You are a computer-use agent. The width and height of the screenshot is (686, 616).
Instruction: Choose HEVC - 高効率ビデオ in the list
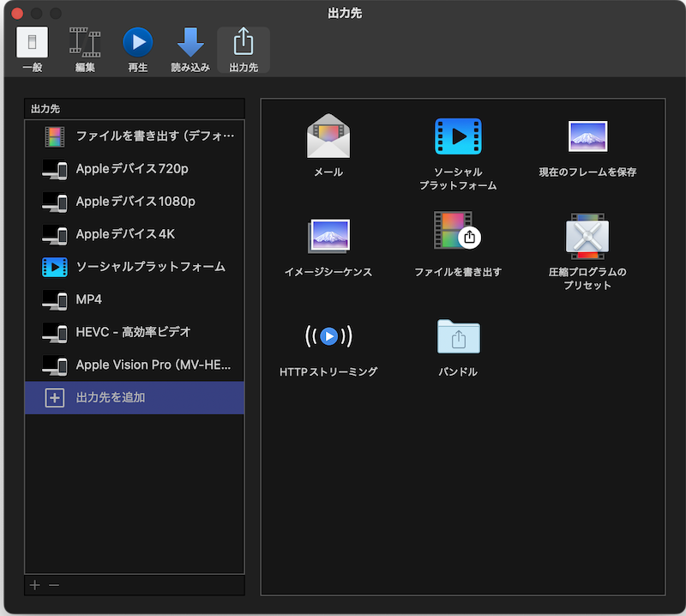135,332
